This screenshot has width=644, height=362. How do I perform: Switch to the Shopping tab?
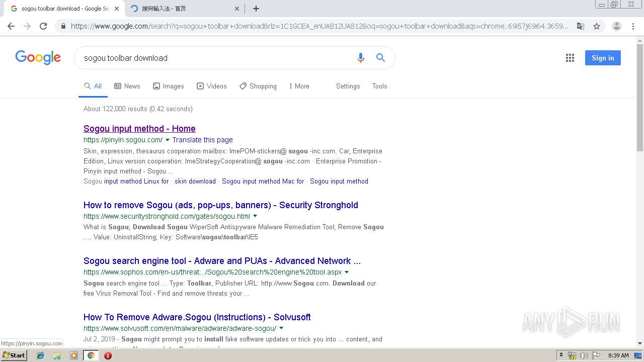[258, 86]
